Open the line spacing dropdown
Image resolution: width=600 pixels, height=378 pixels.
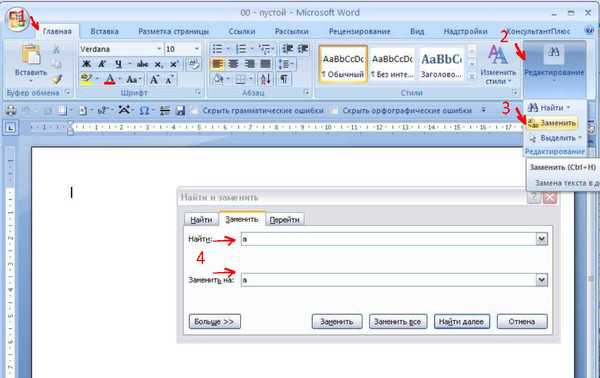[286, 64]
